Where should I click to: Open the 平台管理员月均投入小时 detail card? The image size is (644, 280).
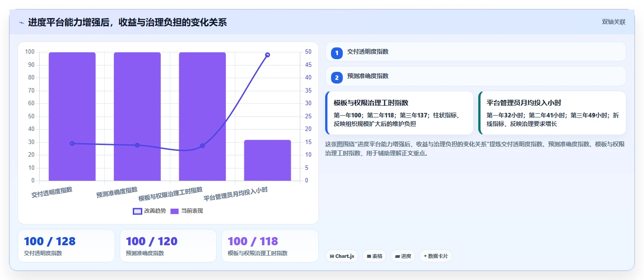tap(552, 113)
